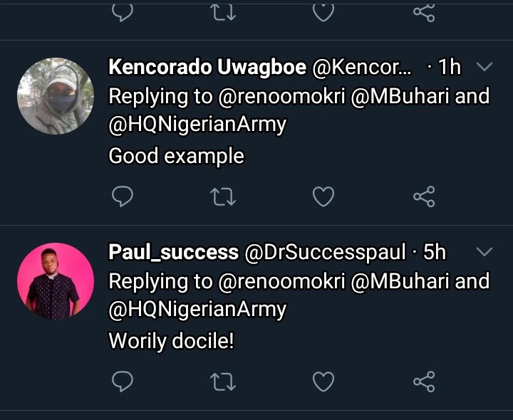Share the "Worily docile!" tweet
The height and width of the screenshot is (420, 513).
pos(424,382)
